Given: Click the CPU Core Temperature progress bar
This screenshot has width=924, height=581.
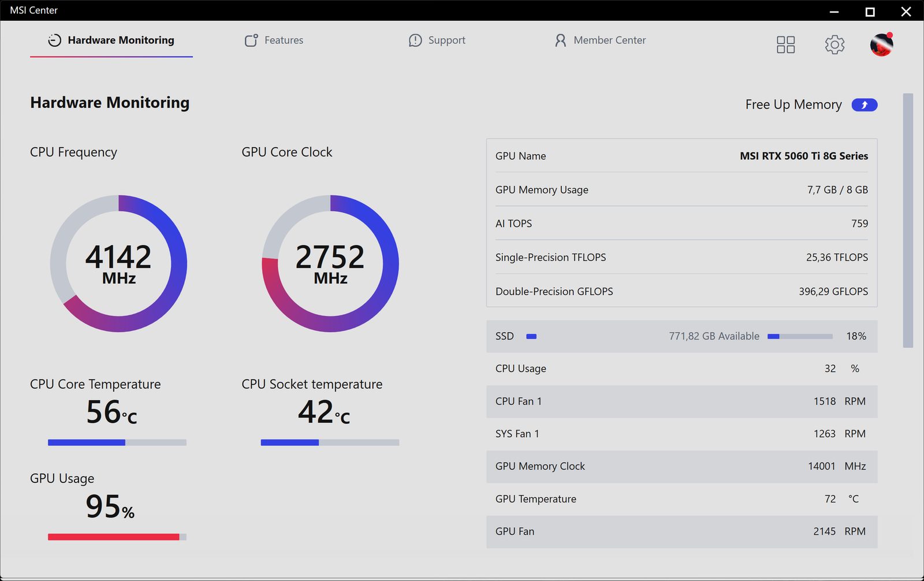Looking at the screenshot, I should coord(117,442).
